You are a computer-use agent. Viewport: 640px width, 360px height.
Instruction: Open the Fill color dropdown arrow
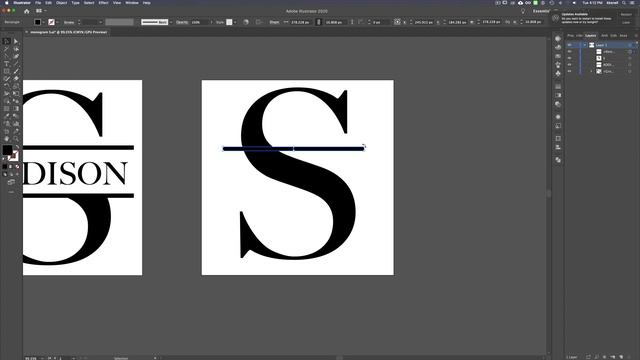[44, 22]
